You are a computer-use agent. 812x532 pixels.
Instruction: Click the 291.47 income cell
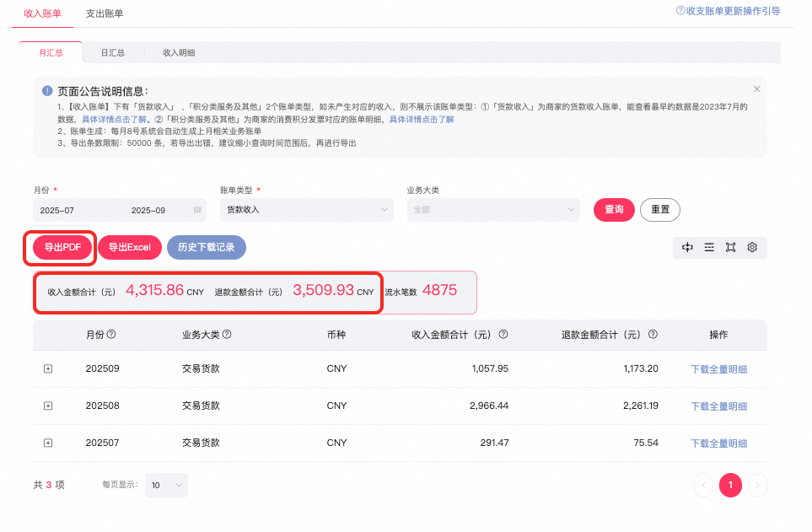(494, 443)
